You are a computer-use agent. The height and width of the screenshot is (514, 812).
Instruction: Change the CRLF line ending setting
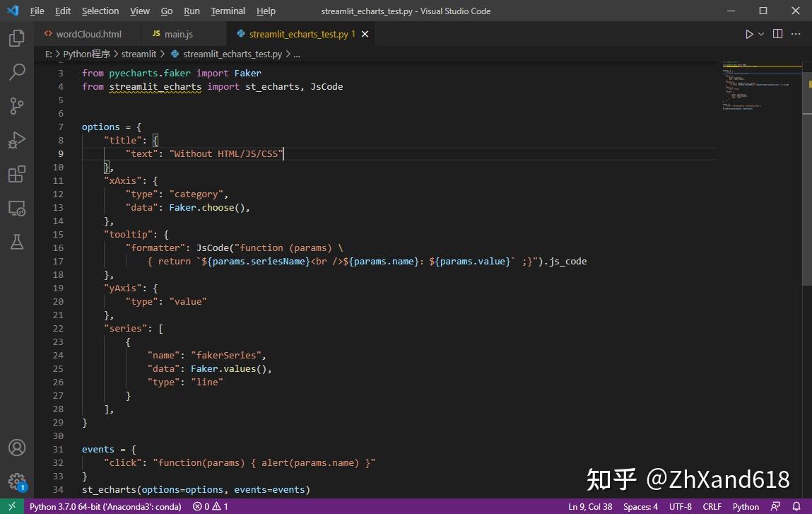pyautogui.click(x=712, y=506)
